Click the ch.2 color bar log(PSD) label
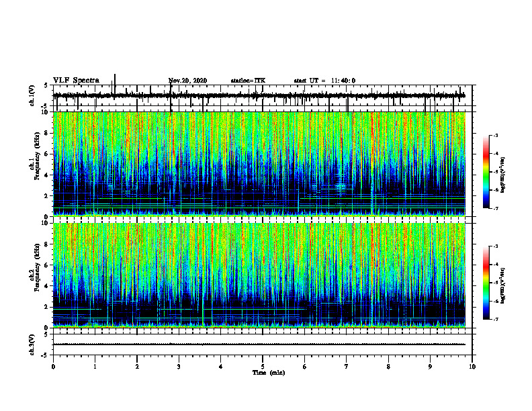This screenshot has height=411, width=532. coord(502,285)
